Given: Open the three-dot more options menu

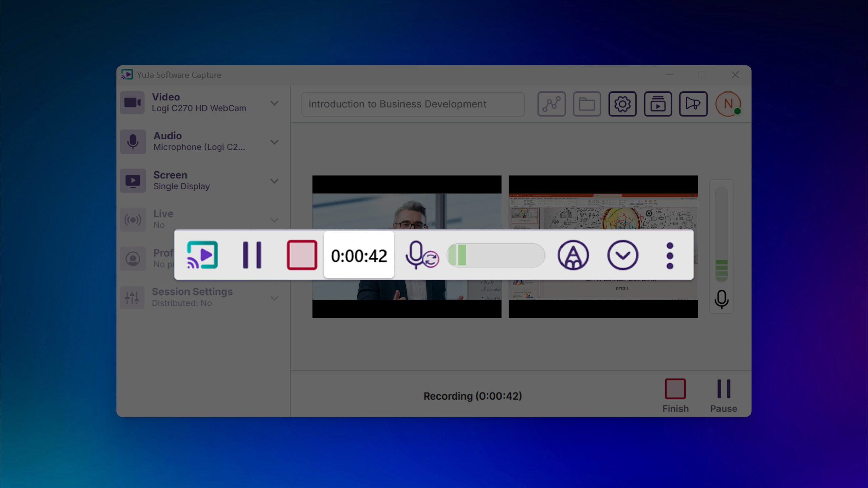Looking at the screenshot, I should pos(670,256).
